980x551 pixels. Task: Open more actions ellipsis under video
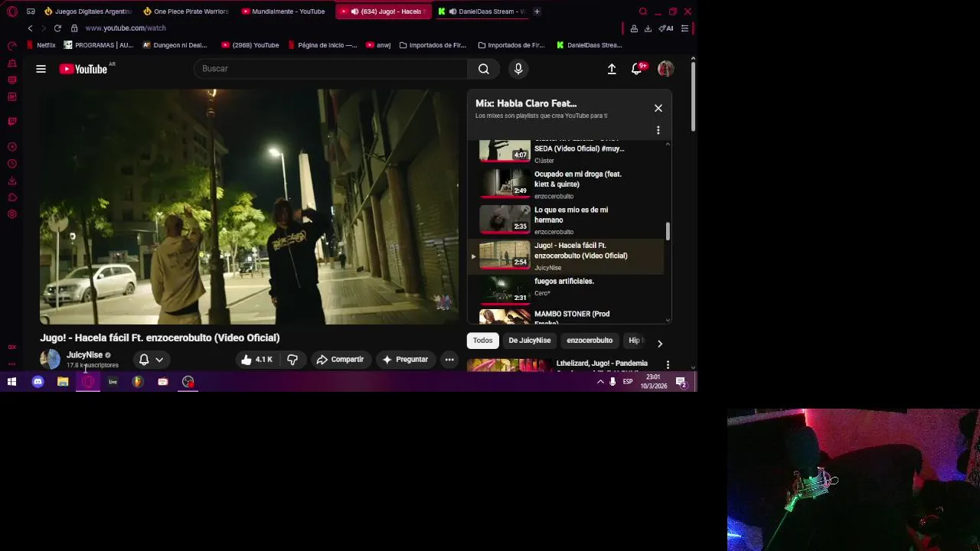(449, 360)
